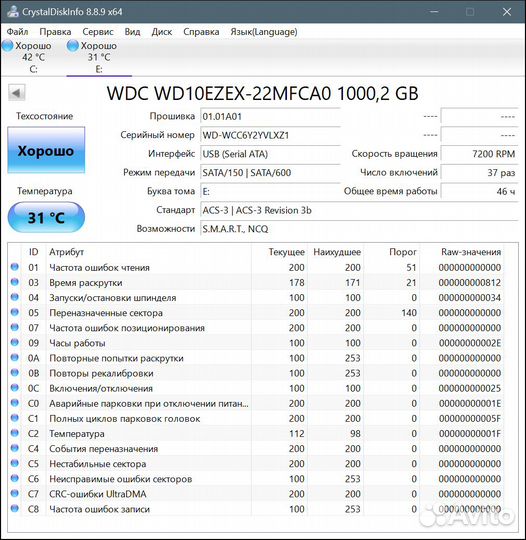Click the standard field ACS-3 Revision 3b
The width and height of the screenshot is (526, 540).
pyautogui.click(x=359, y=210)
